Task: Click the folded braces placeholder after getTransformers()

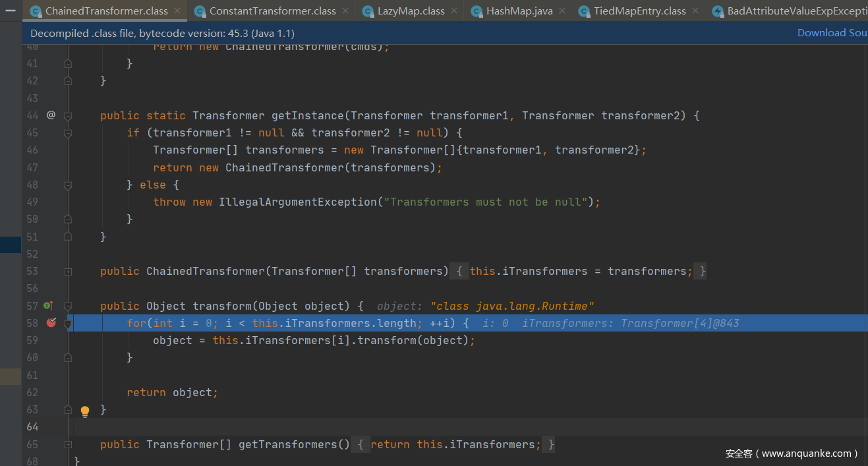Action: coord(360,445)
